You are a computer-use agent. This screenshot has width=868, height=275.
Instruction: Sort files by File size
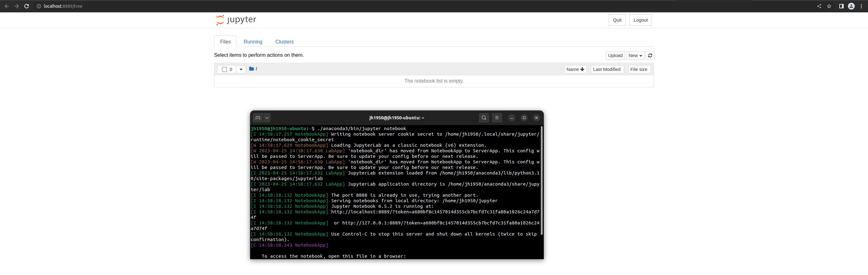639,69
